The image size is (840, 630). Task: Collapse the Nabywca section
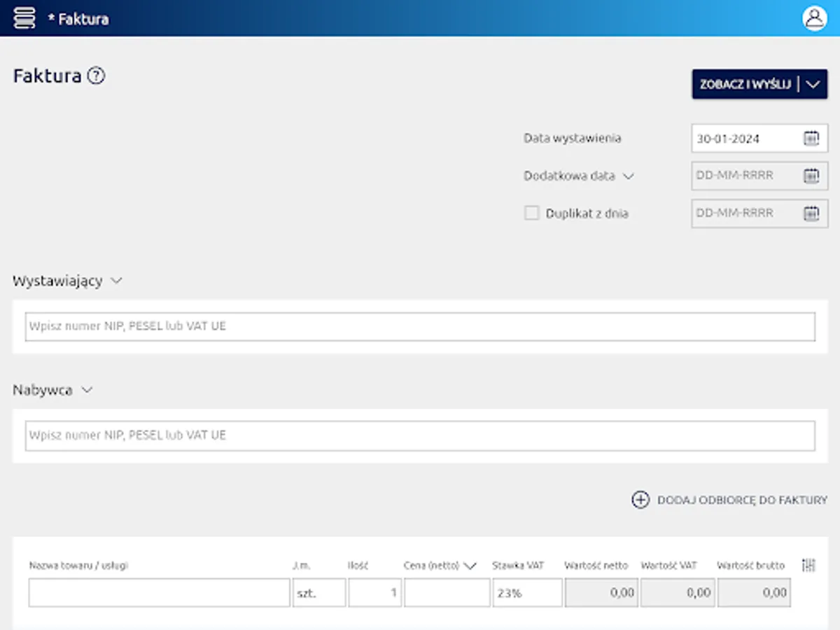[x=87, y=390]
